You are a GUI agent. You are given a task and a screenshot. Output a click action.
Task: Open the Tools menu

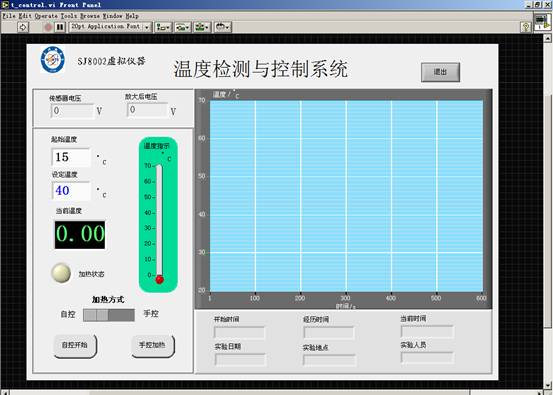point(69,16)
